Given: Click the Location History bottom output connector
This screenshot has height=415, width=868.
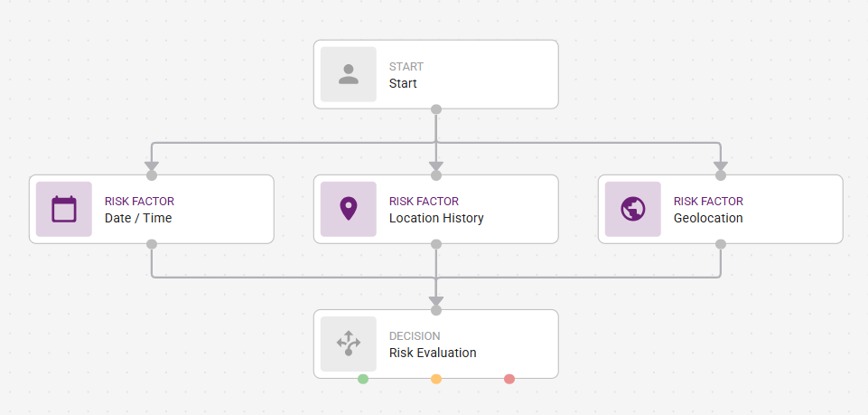Looking at the screenshot, I should coord(436,244).
